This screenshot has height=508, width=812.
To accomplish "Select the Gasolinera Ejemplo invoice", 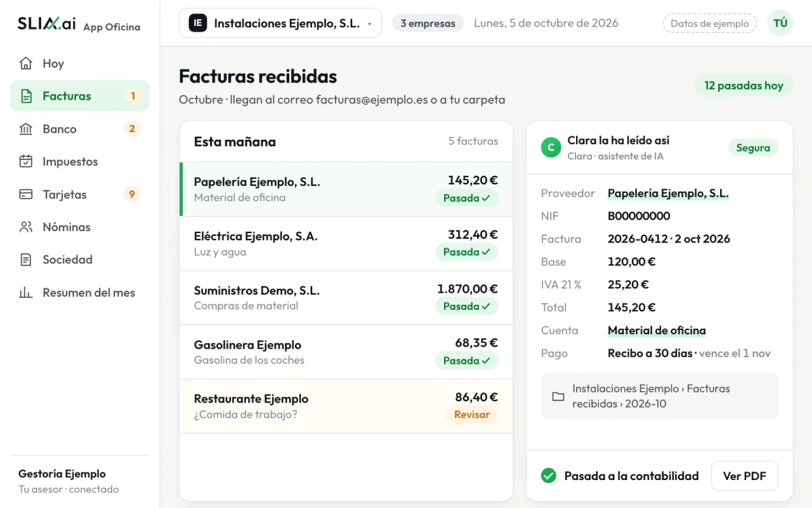I will pyautogui.click(x=346, y=352).
